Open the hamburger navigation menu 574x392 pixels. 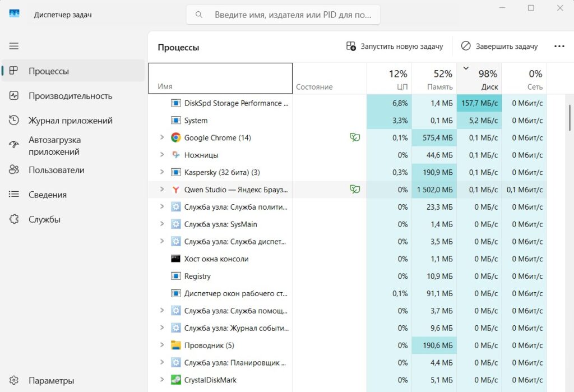point(14,46)
